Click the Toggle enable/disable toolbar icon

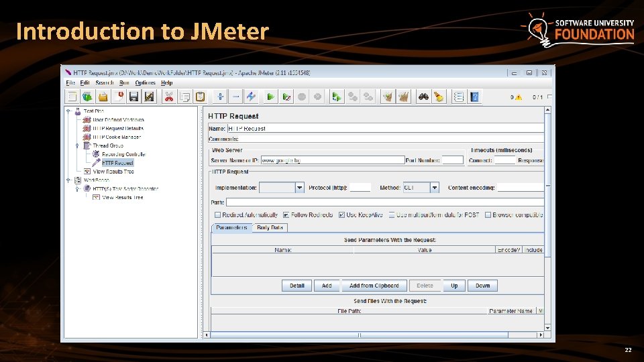(251, 97)
